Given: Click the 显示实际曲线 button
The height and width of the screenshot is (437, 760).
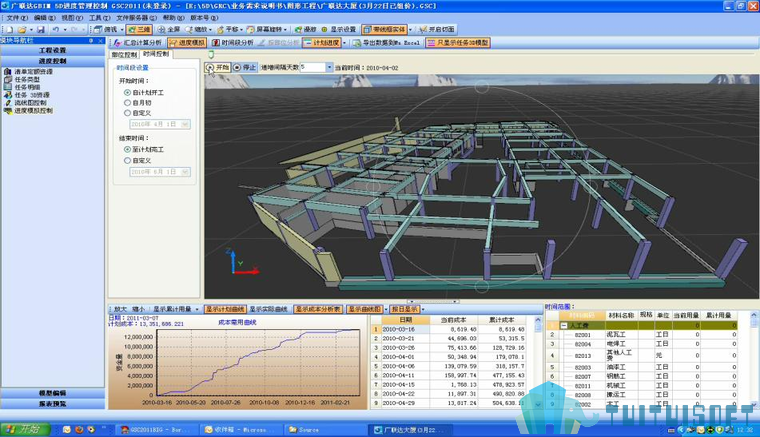Looking at the screenshot, I should pyautogui.click(x=268, y=309).
